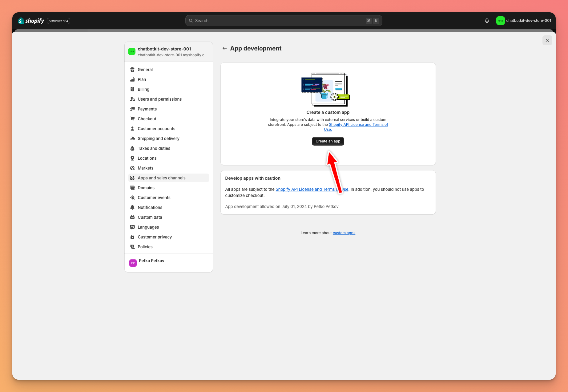
Task: Go to Users and permissions
Action: pyautogui.click(x=168, y=99)
